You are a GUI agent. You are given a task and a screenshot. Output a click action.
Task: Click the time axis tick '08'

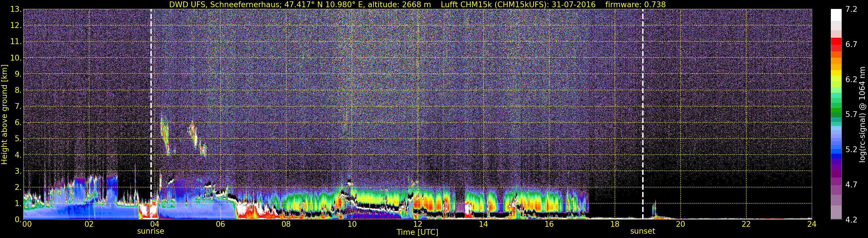(x=286, y=224)
